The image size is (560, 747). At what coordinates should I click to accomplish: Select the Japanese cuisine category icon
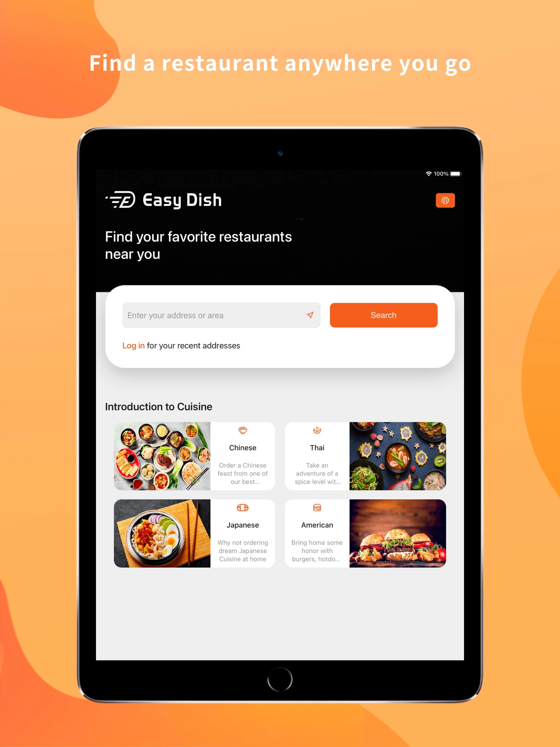point(242,507)
